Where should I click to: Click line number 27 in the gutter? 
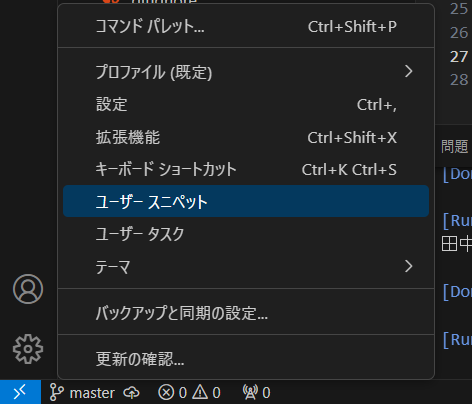pos(459,57)
